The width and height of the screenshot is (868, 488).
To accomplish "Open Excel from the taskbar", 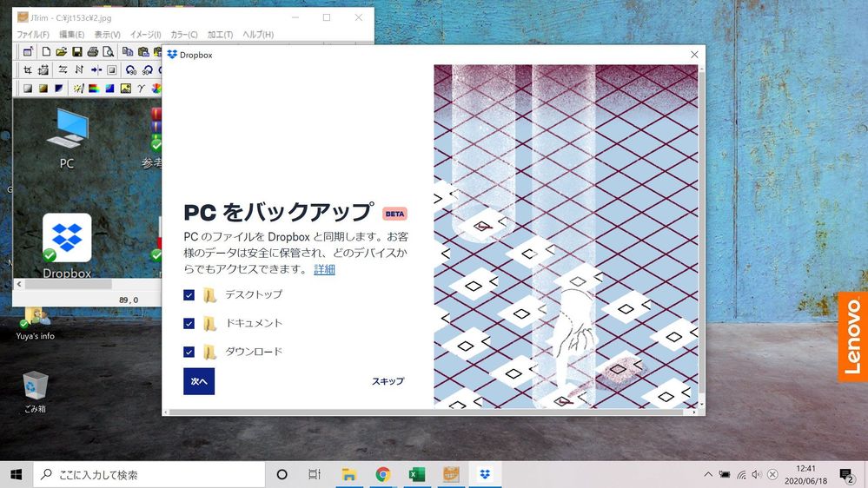I will pos(417,475).
